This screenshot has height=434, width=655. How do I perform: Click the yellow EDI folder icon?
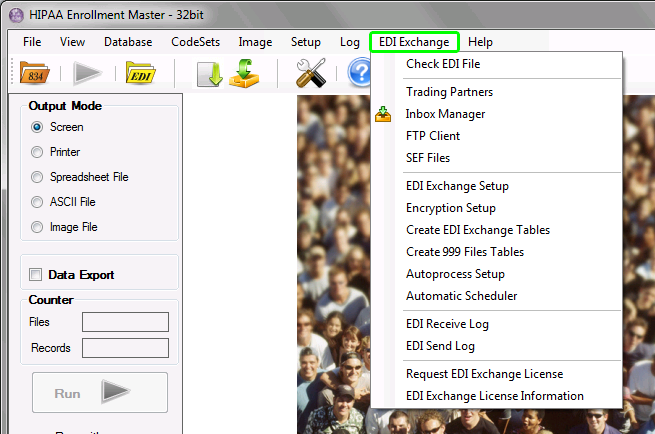pyautogui.click(x=139, y=73)
